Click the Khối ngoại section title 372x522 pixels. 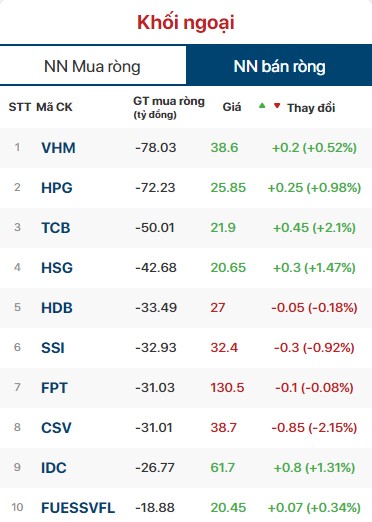[186, 23]
